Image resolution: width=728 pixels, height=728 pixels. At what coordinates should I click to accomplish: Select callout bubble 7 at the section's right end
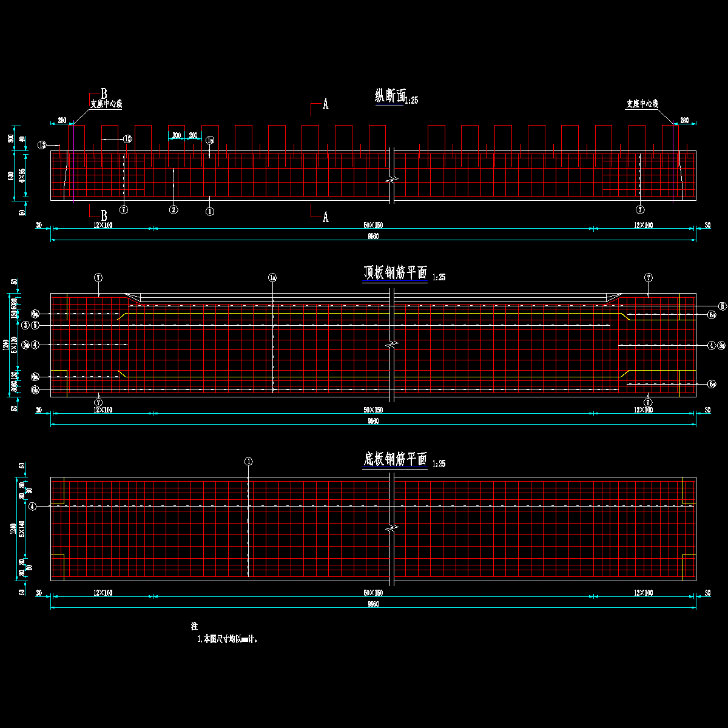[641, 210]
